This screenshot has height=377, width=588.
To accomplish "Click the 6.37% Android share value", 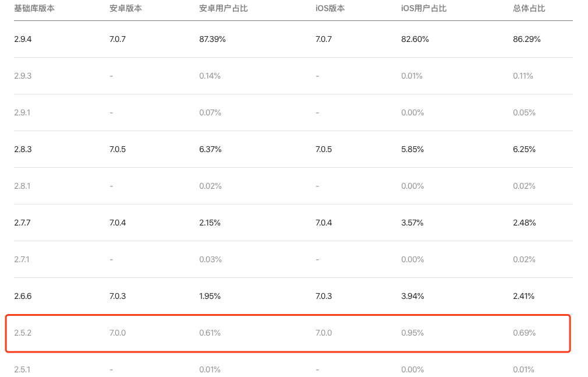I will tap(210, 149).
